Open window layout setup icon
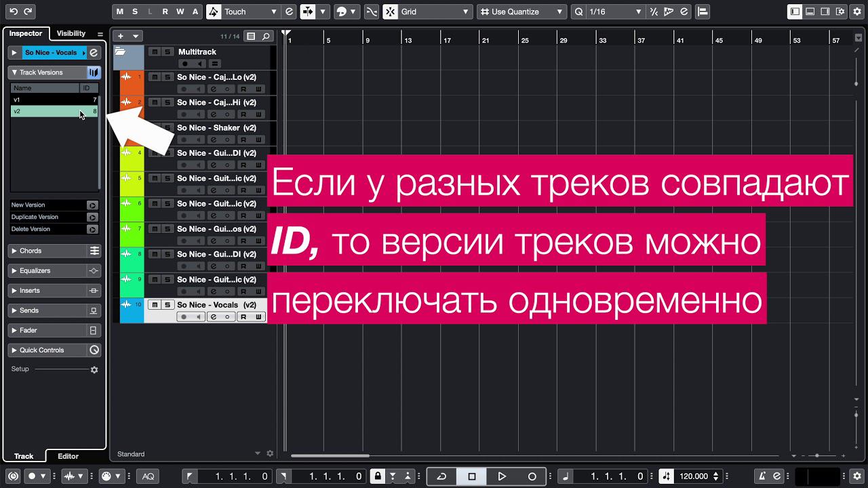 [x=840, y=12]
